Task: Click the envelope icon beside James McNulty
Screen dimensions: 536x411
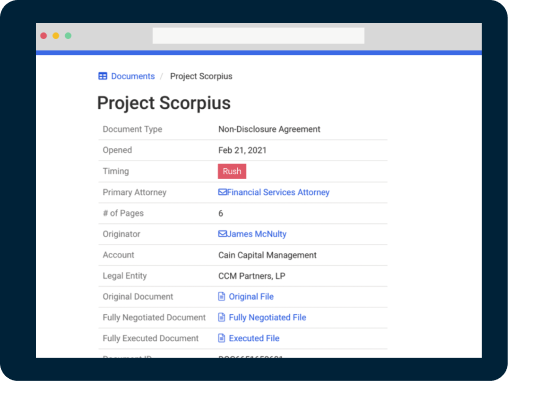Action: click(x=222, y=234)
